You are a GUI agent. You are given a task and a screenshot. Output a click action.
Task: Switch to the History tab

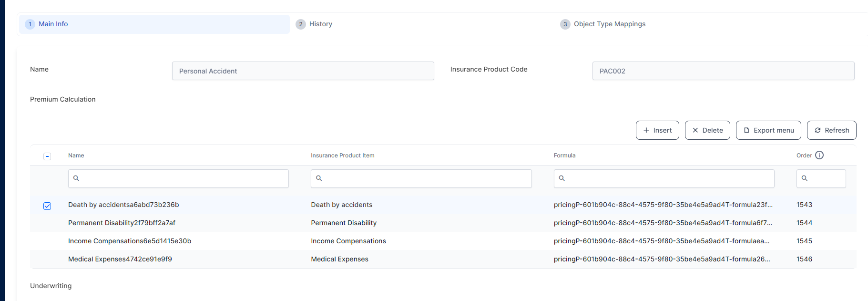coord(320,24)
